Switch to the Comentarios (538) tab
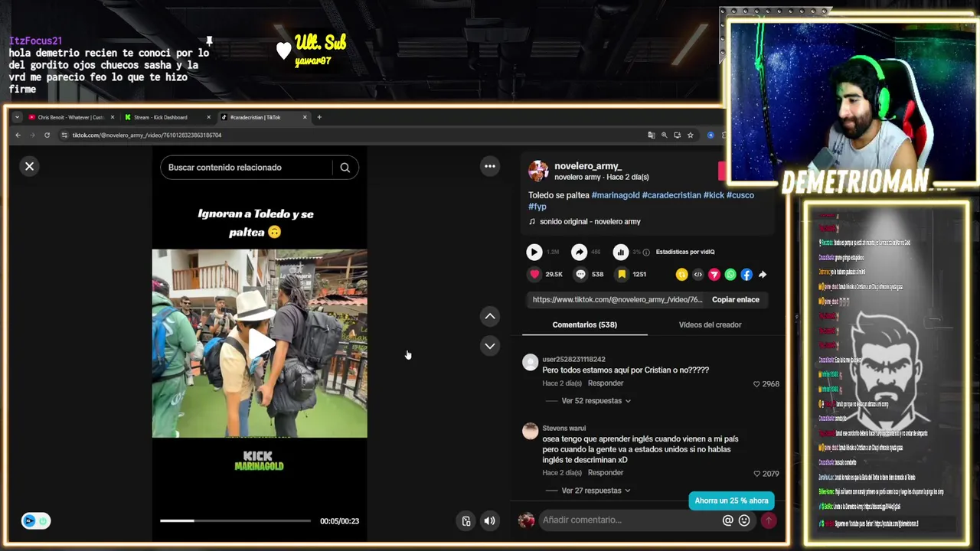980x551 pixels. 585,324
